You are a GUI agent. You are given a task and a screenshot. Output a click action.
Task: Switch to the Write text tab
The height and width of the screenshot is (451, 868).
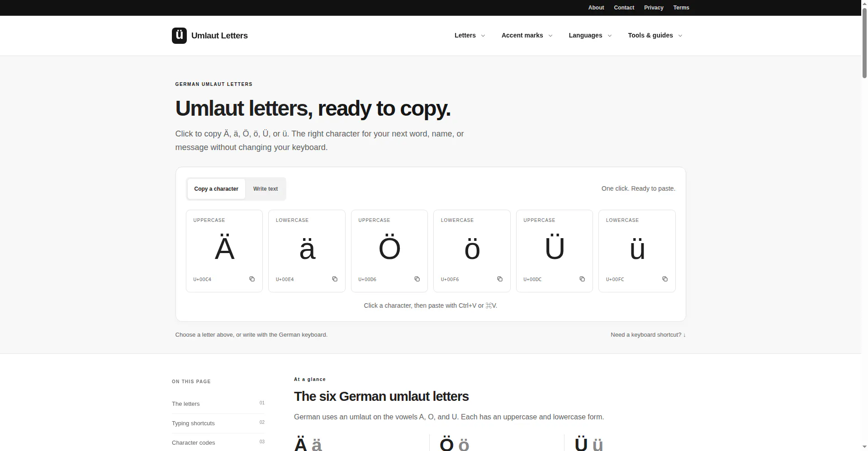coord(266,189)
